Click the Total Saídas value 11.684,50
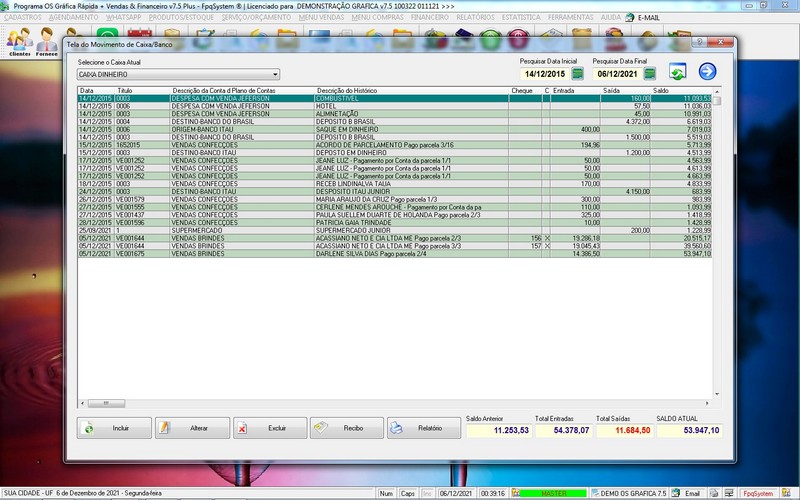800x500 pixels. pyautogui.click(x=624, y=431)
